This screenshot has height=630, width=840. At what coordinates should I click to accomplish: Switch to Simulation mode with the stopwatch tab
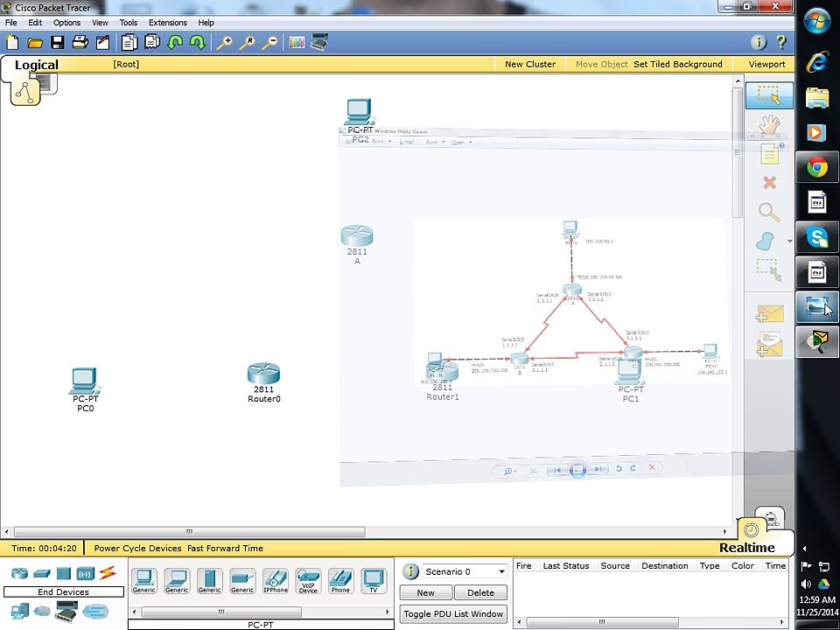(770, 519)
